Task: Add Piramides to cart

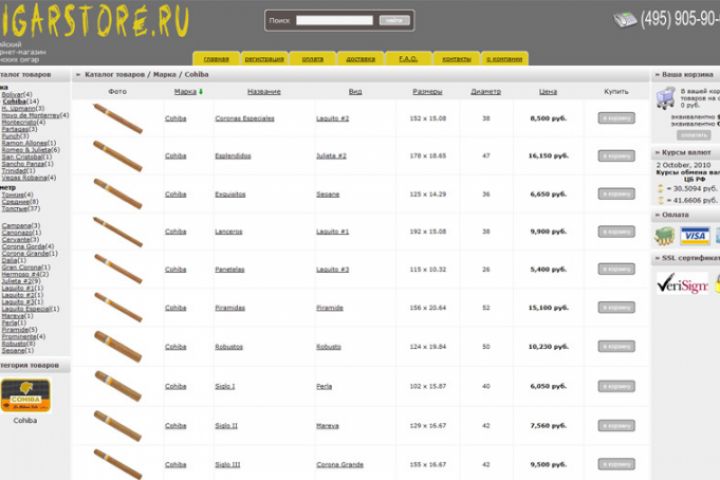Action: (x=616, y=307)
